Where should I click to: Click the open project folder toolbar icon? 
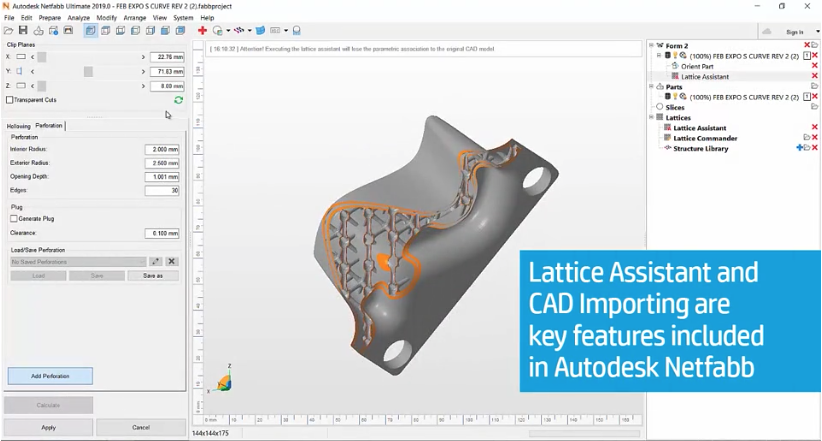pyautogui.click(x=8, y=31)
